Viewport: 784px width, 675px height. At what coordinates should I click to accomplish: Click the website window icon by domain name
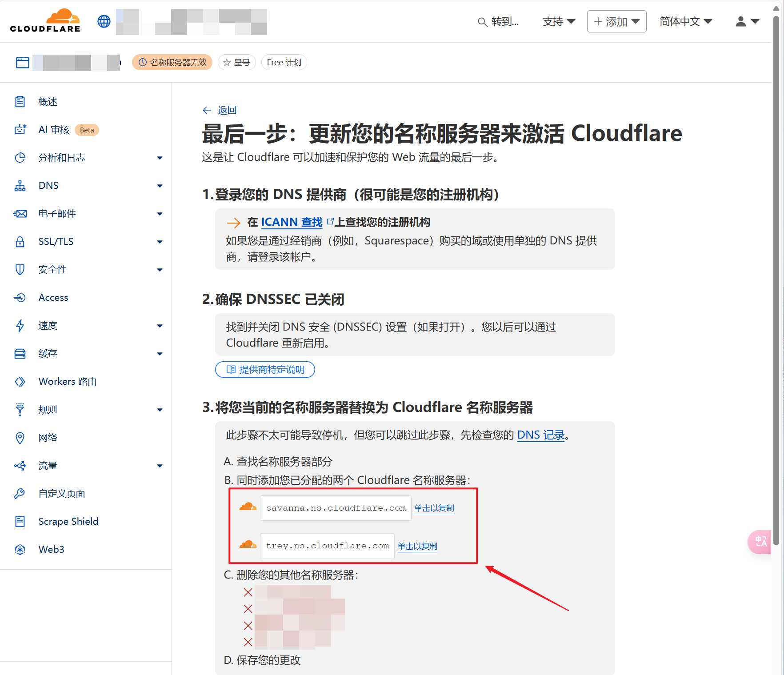(x=22, y=63)
